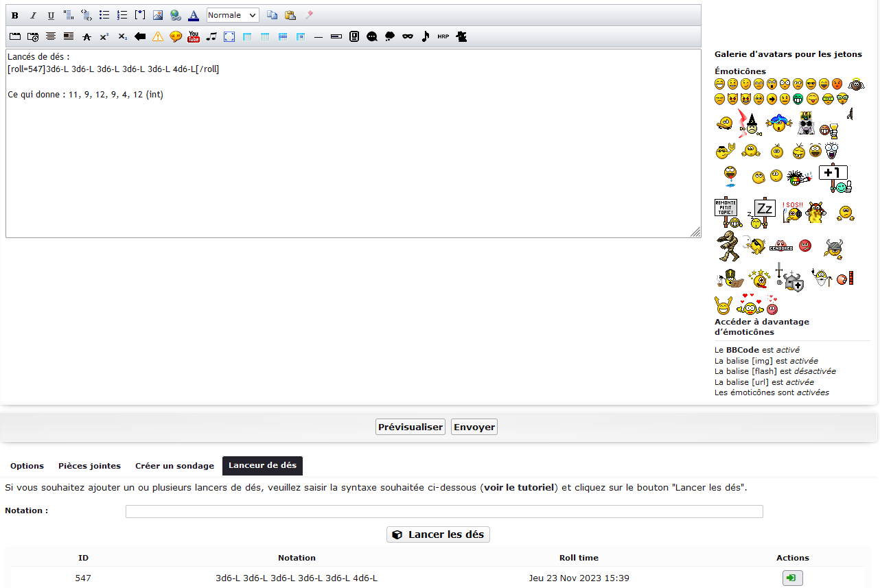Insert the +1 sign emoticon
This screenshot has width=880, height=588.
pos(835,178)
